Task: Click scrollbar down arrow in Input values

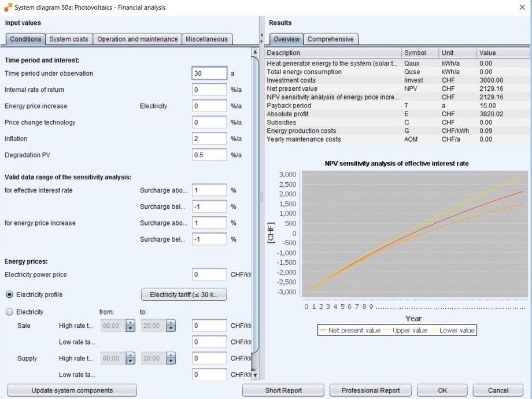Action: coord(255,376)
